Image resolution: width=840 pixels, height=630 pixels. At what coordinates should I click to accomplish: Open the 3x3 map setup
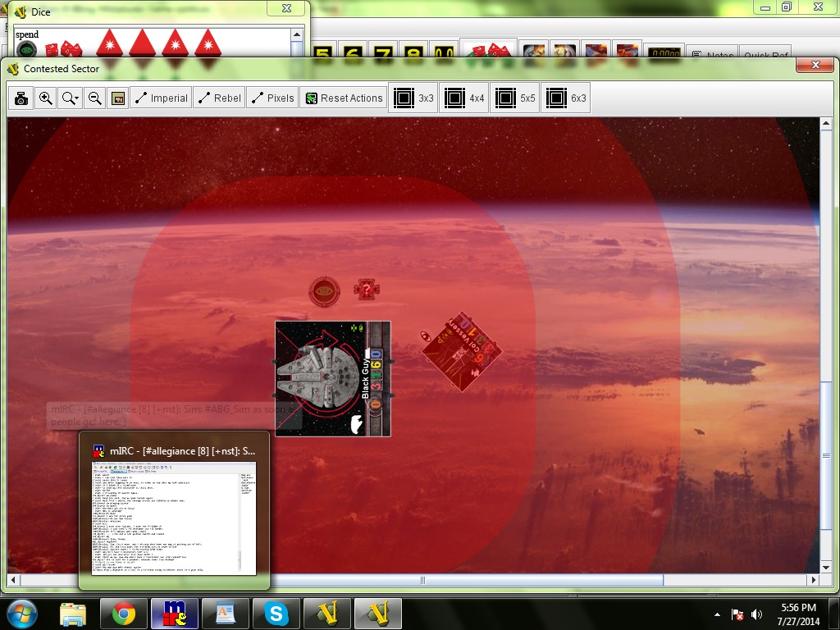413,98
